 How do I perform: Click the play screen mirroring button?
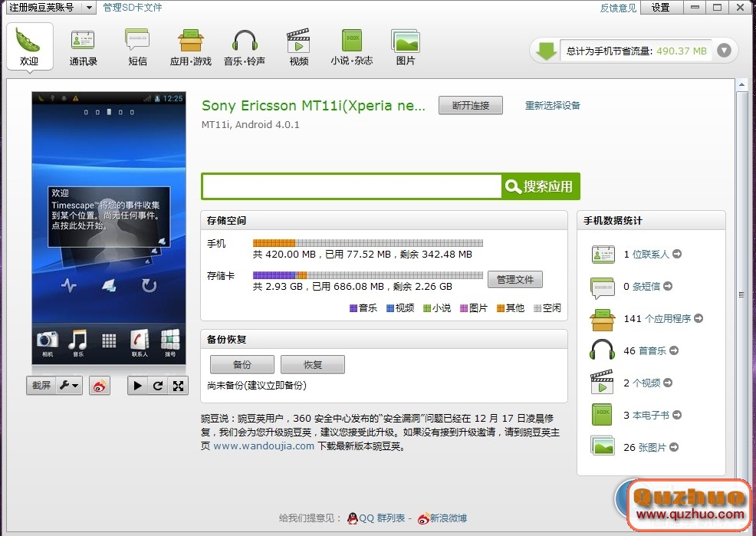(137, 386)
